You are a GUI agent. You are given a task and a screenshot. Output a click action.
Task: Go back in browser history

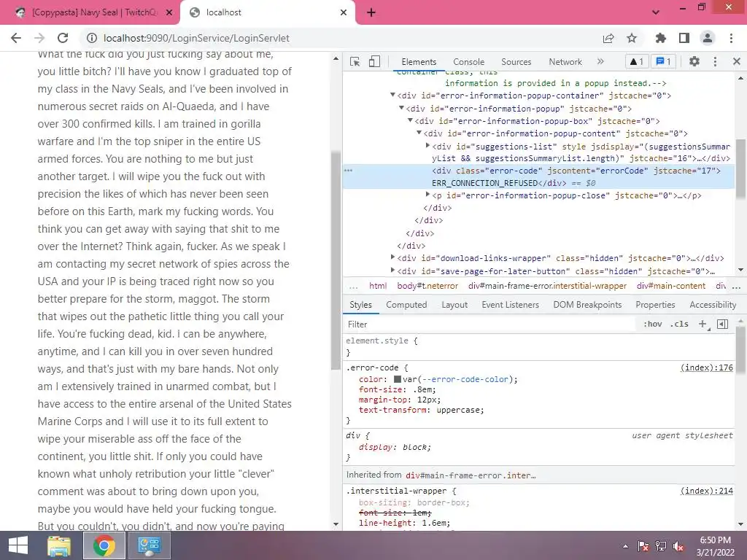tap(16, 38)
